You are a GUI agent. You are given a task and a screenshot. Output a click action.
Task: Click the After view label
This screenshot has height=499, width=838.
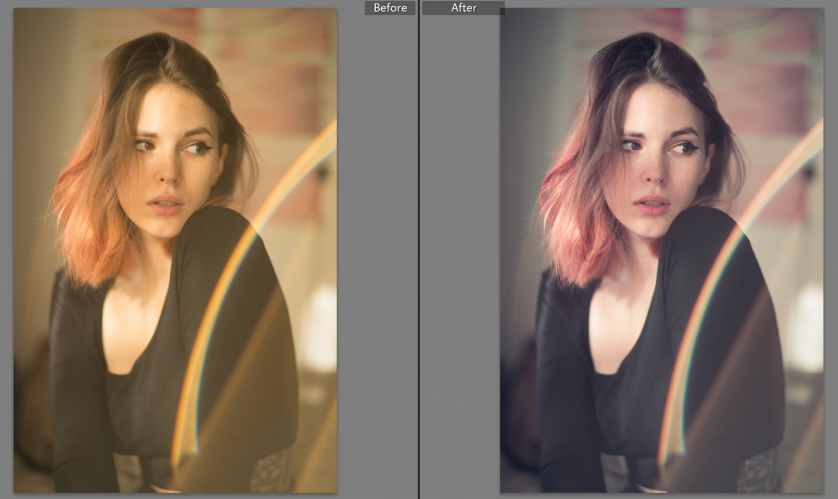[463, 8]
